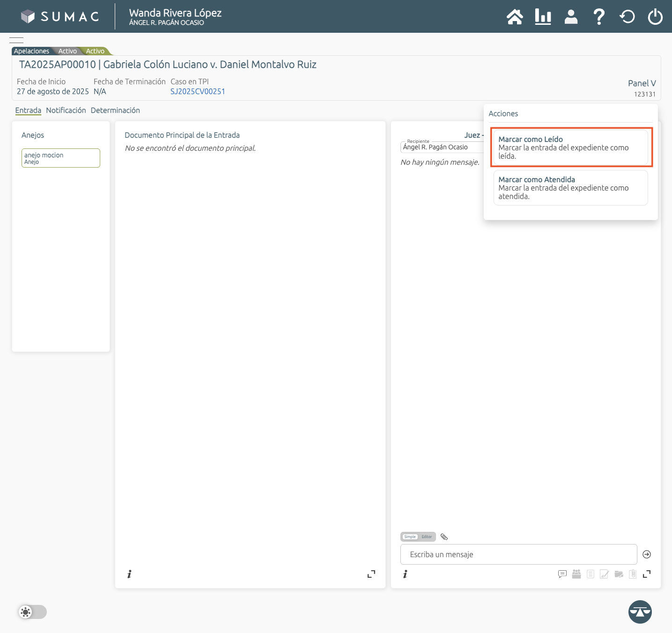Open the hamburger side menu
Image resolution: width=672 pixels, height=633 pixels.
coord(16,40)
